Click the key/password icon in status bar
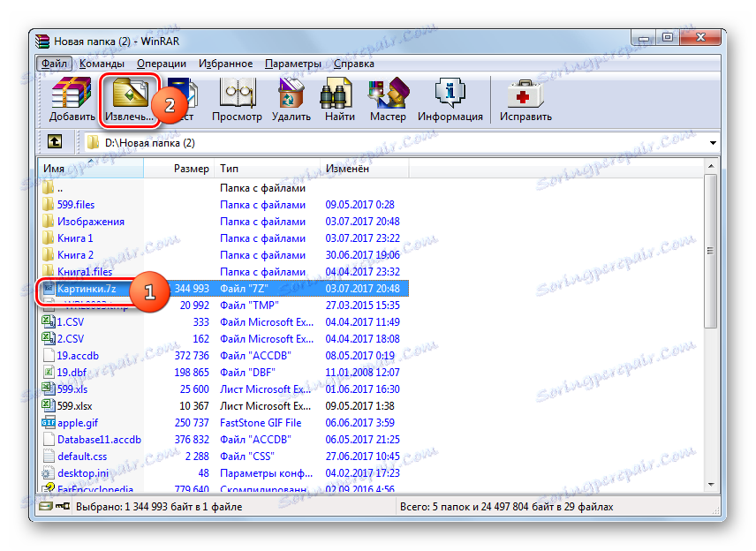 coord(63,506)
